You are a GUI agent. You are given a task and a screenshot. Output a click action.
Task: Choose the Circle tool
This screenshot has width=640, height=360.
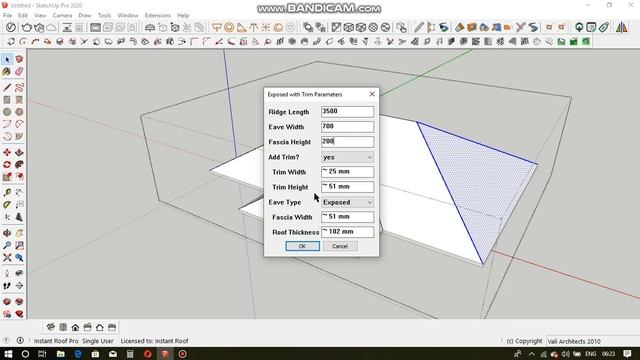[7, 112]
